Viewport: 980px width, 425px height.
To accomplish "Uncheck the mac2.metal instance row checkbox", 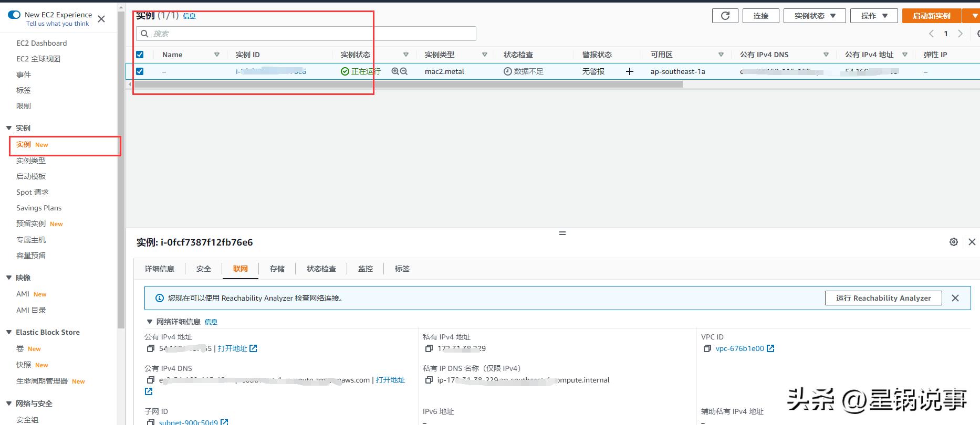I will (x=140, y=71).
